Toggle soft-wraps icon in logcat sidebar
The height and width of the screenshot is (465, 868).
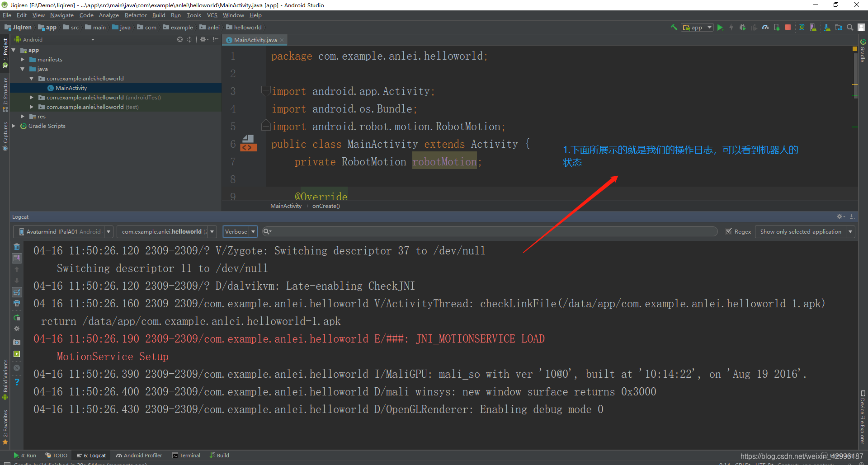pos(17,292)
